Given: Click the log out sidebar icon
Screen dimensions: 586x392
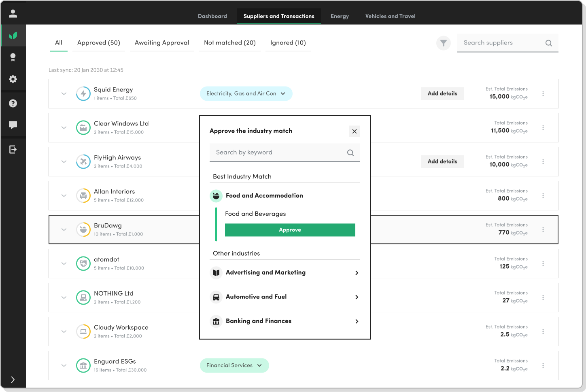Looking at the screenshot, I should (13, 150).
